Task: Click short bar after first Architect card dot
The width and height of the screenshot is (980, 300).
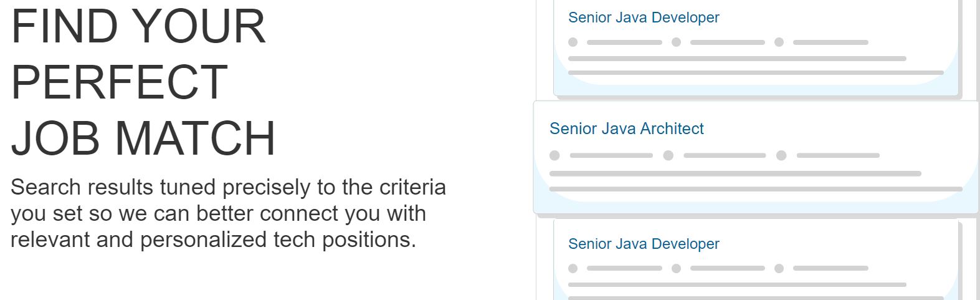Action: click(x=611, y=155)
